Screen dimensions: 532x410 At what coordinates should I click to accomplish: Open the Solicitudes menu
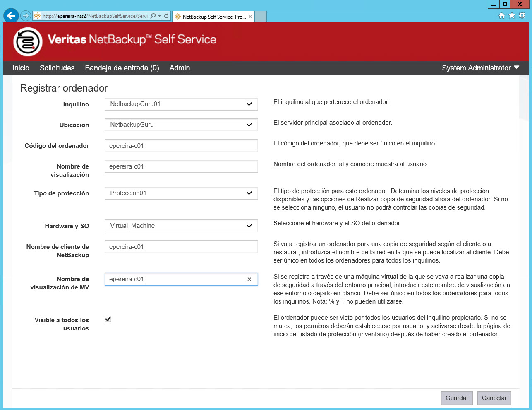[57, 68]
